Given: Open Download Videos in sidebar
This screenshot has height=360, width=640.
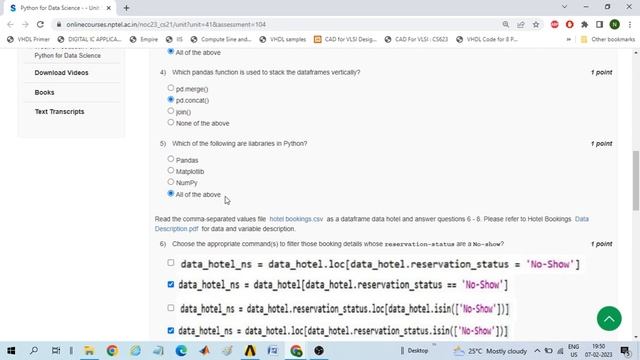Looking at the screenshot, I should 61,73.
